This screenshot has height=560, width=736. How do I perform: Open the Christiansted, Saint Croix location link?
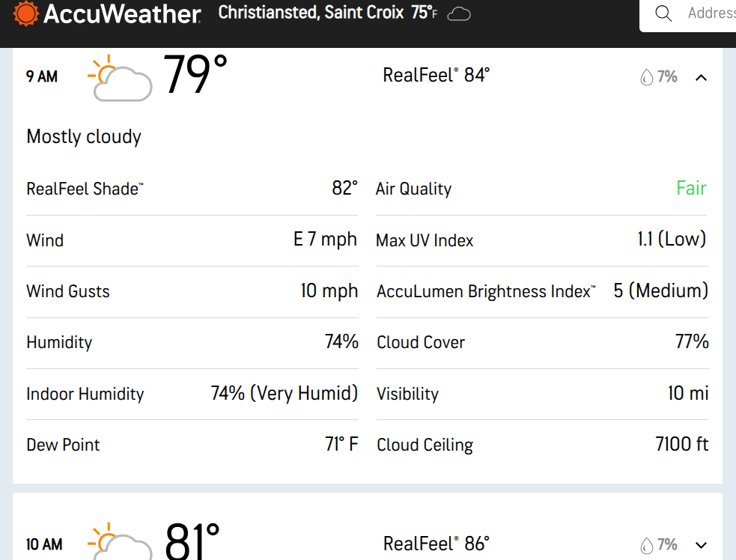(311, 13)
